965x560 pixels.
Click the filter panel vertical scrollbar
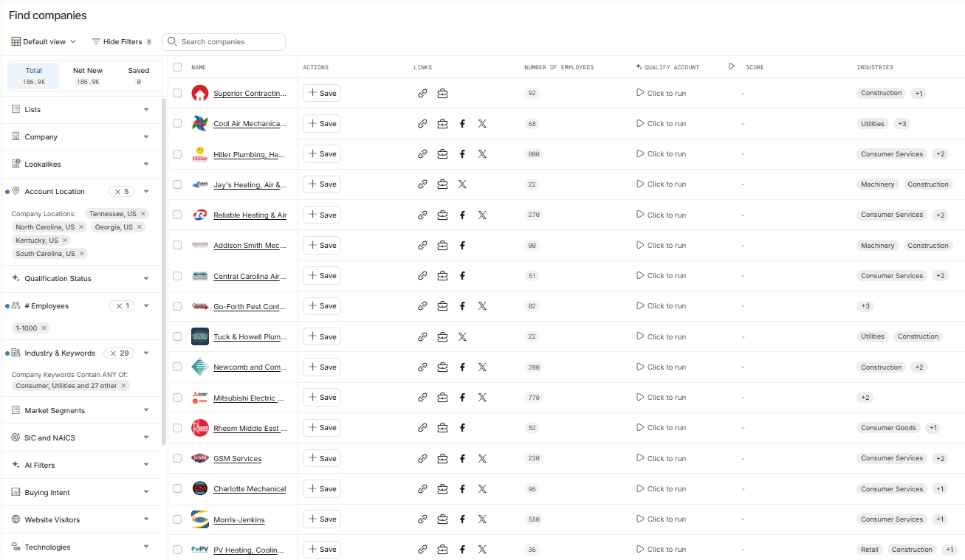point(163,272)
